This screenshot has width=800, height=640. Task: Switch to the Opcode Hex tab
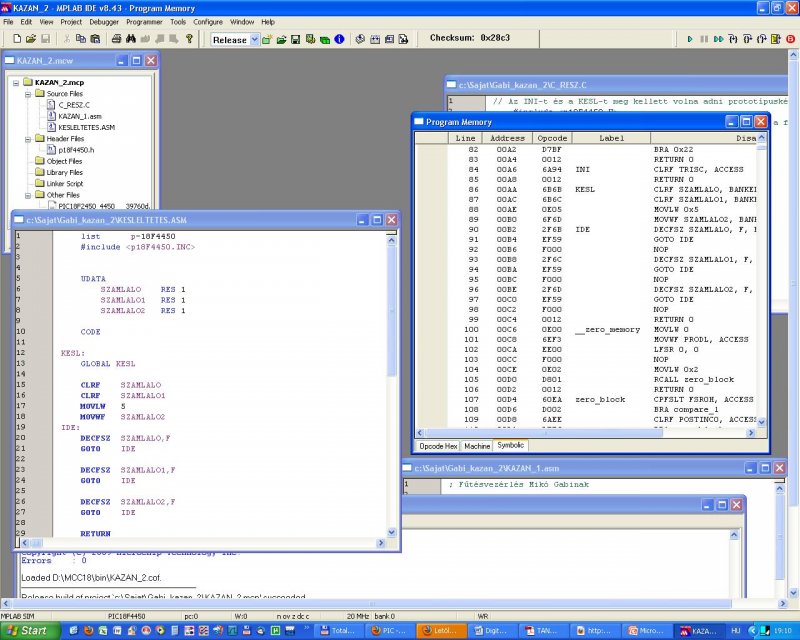pyautogui.click(x=438, y=446)
